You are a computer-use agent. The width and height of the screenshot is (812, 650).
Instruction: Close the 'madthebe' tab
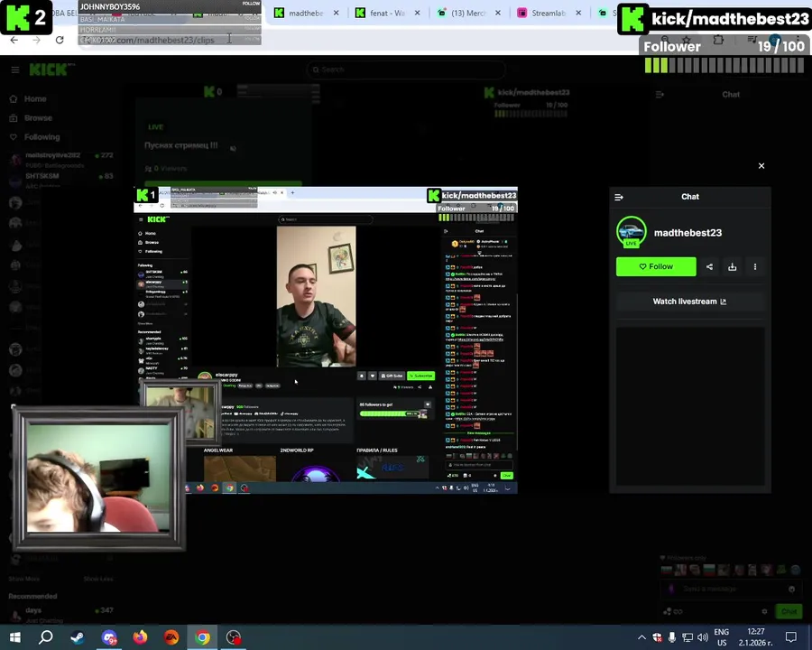pyautogui.click(x=337, y=13)
